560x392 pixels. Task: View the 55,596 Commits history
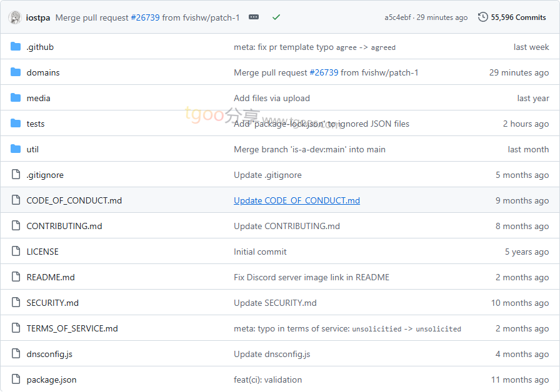518,17
